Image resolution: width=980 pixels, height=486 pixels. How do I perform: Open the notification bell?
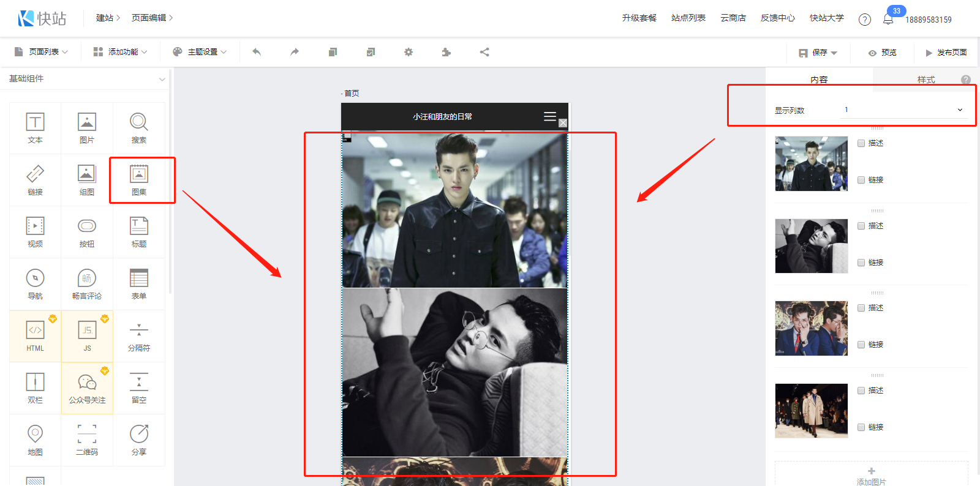pyautogui.click(x=888, y=20)
